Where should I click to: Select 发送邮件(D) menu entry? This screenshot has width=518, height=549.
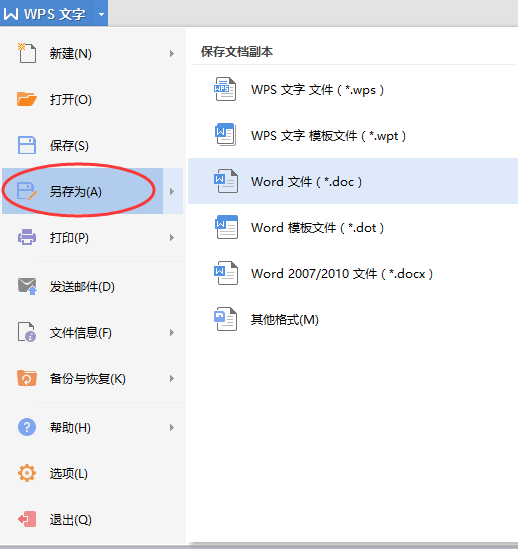coord(92,286)
